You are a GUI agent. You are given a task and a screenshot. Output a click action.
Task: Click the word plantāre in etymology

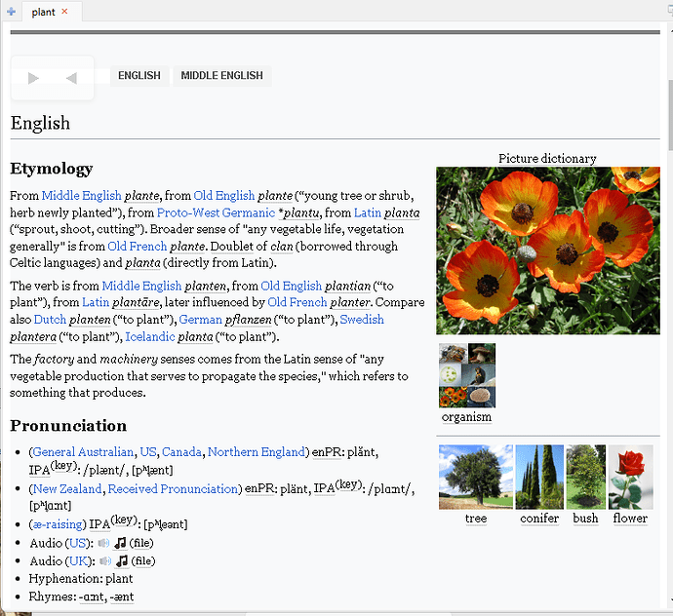point(136,303)
